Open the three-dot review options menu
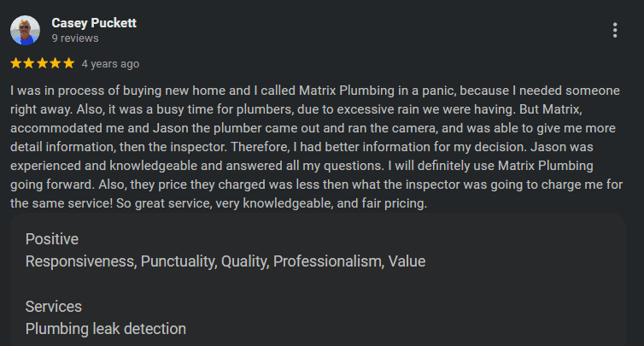 tap(615, 30)
